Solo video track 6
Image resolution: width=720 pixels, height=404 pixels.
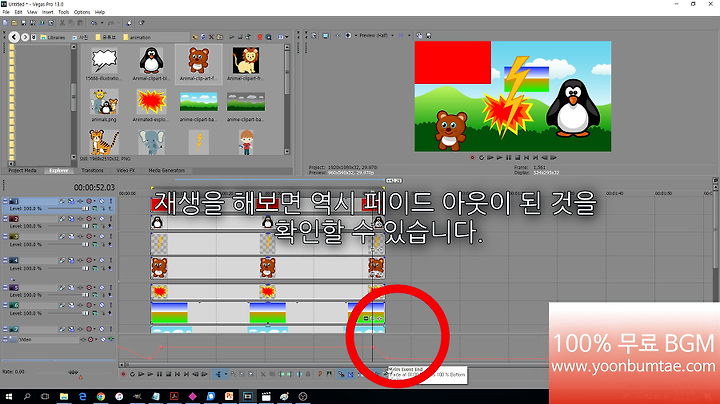point(111,305)
